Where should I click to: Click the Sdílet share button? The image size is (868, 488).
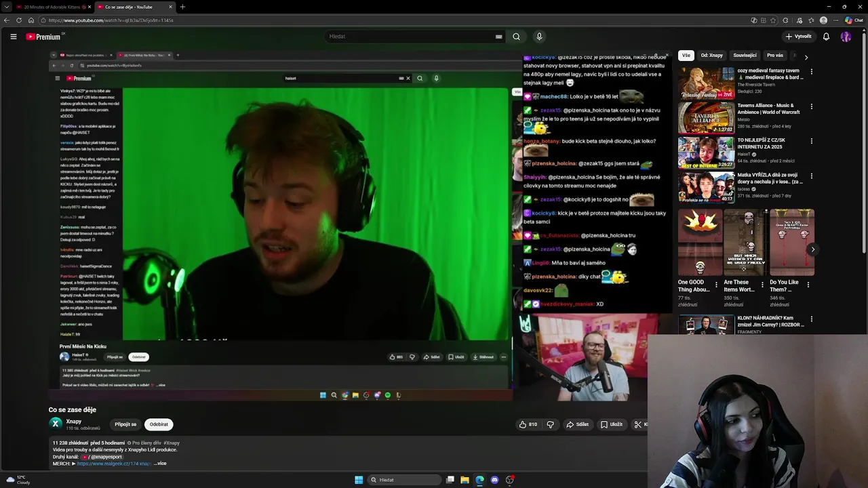point(578,424)
